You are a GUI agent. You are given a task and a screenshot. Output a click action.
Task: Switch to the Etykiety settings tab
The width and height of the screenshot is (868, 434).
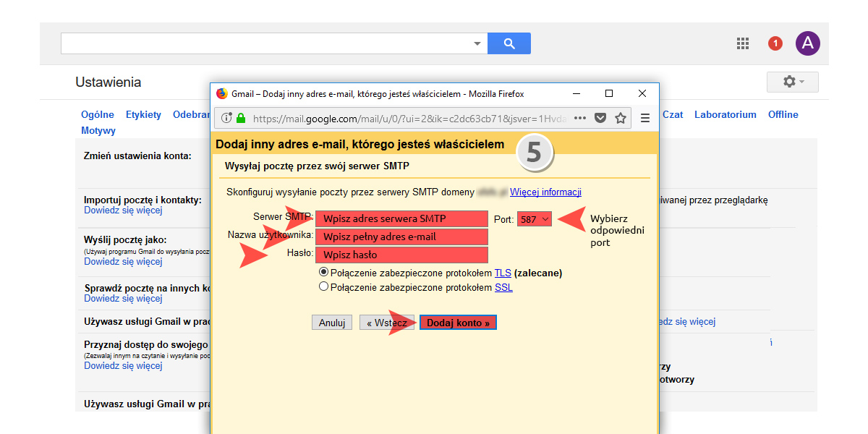(x=143, y=114)
